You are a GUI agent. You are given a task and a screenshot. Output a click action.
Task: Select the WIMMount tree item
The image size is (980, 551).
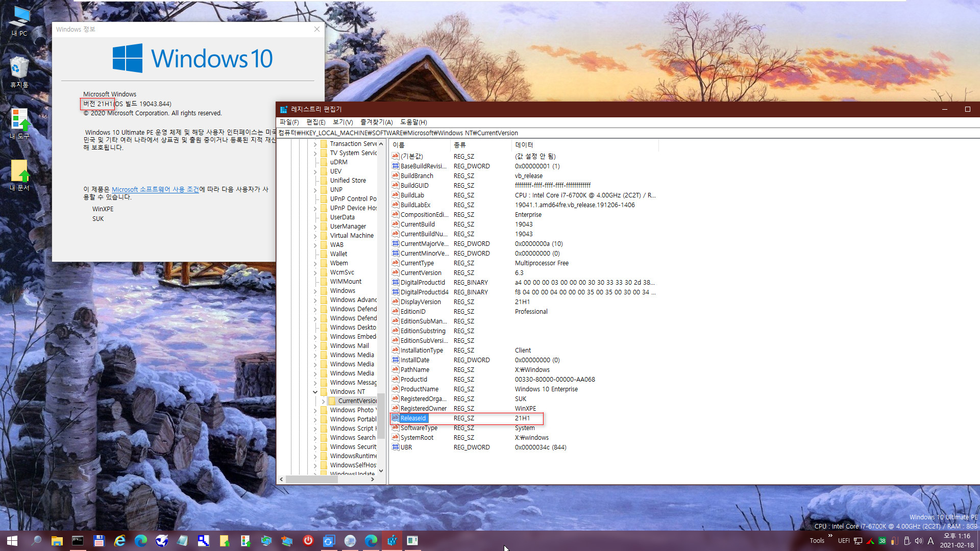(x=346, y=282)
